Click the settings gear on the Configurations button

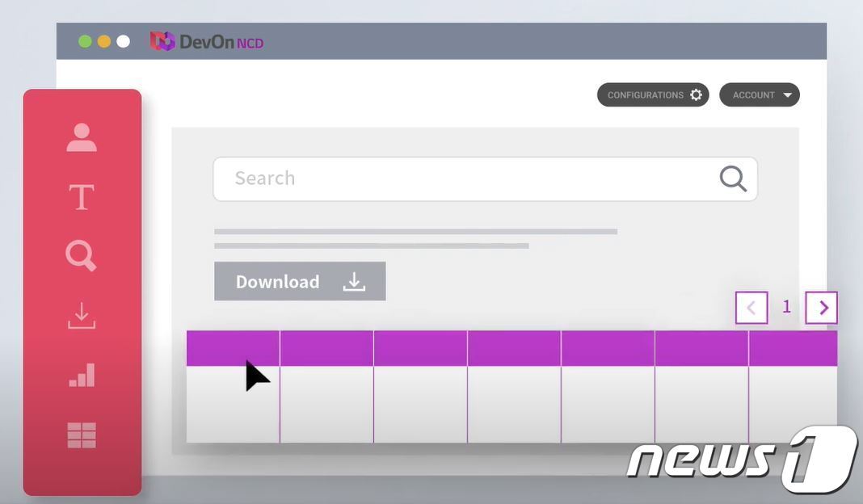(697, 94)
